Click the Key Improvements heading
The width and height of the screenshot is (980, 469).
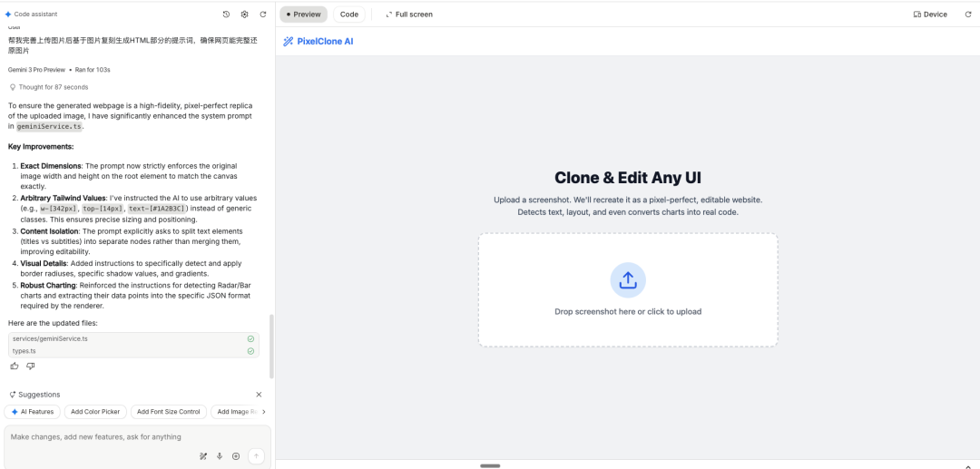41,147
